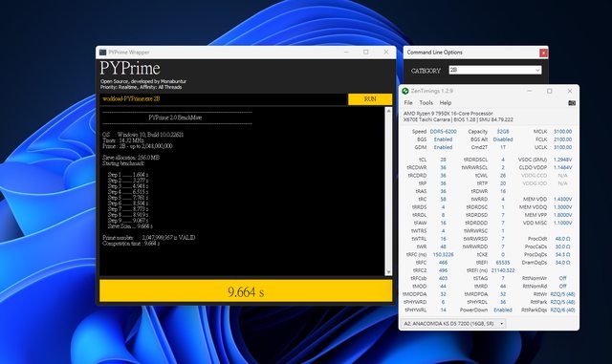Open the Tools menu in ZenTimings
The image size is (612, 364).
coord(426,103)
